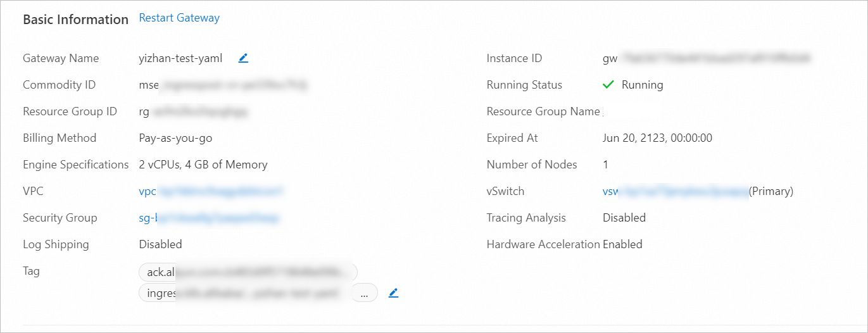Select the ack.al tag chip
This screenshot has height=333, width=868.
[248, 272]
